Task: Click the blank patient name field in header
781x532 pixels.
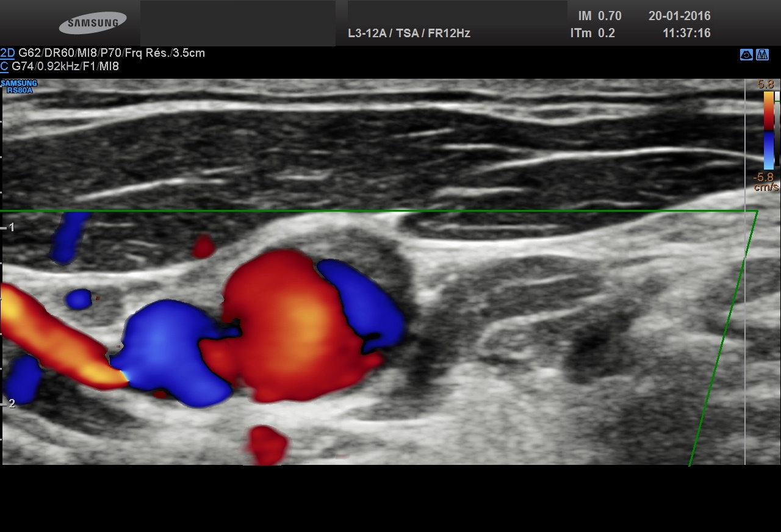Action: (238, 23)
